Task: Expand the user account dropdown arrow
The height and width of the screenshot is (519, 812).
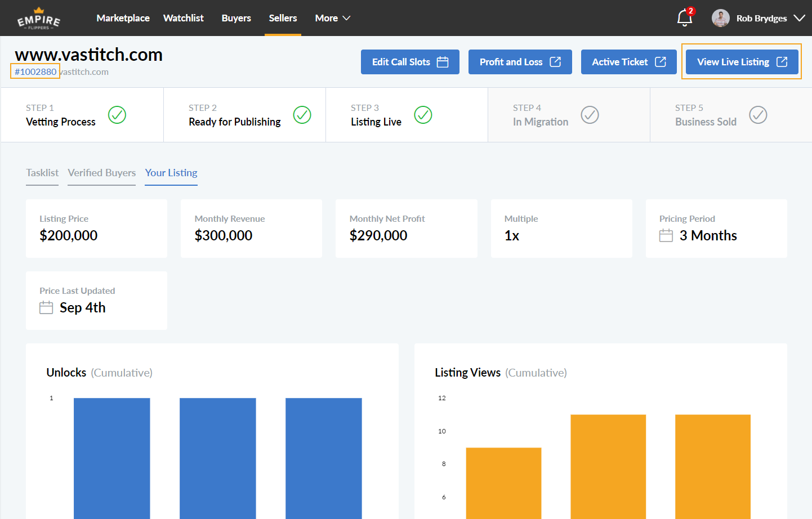Action: coord(799,18)
